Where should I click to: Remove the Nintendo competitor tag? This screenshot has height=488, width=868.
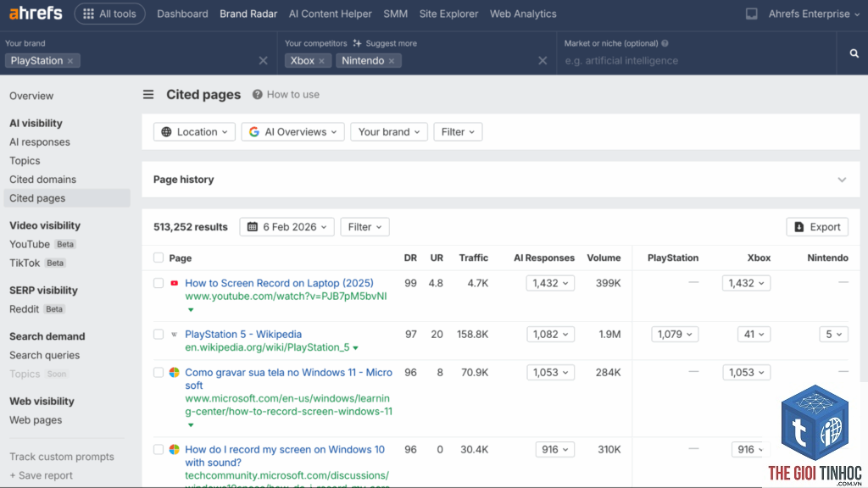pos(392,61)
